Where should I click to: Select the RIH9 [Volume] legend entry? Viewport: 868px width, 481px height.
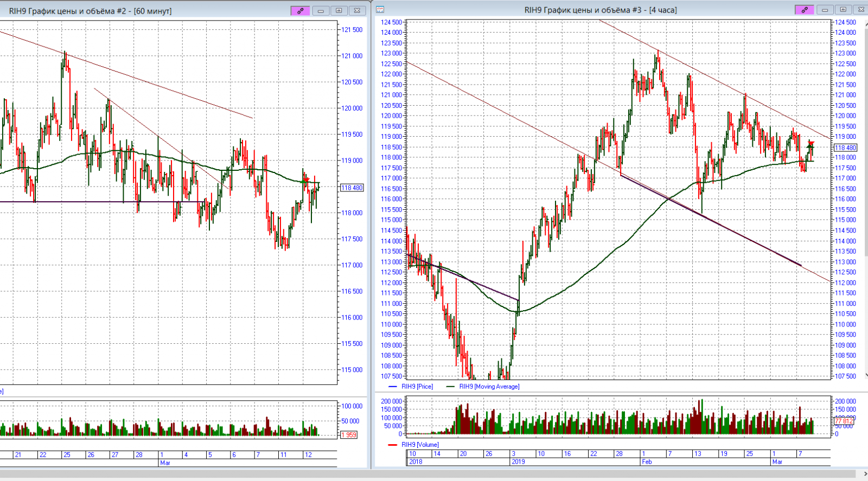420,445
